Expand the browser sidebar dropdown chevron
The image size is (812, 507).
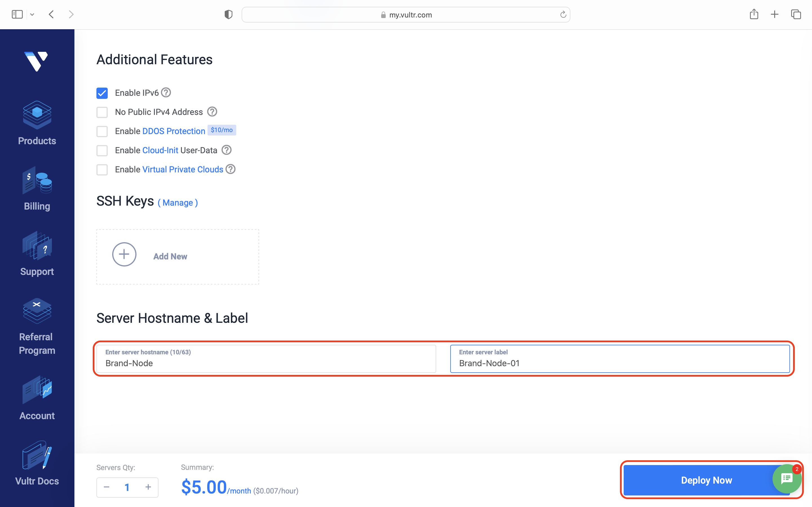pyautogui.click(x=32, y=14)
